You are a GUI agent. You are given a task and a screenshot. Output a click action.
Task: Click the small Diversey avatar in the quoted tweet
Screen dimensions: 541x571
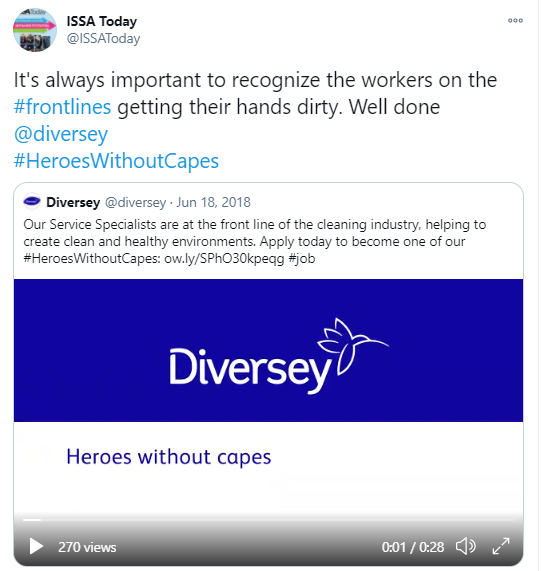pyautogui.click(x=32, y=201)
